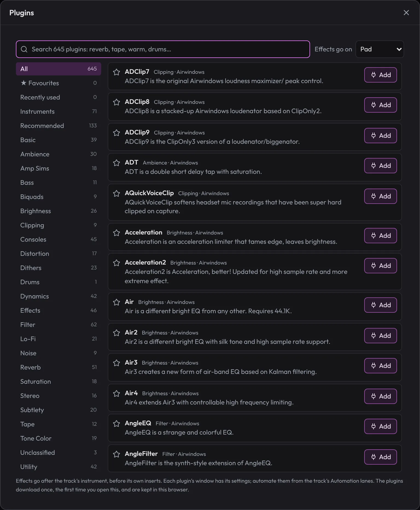
Task: Click the star icon beside Air
Action: click(116, 302)
